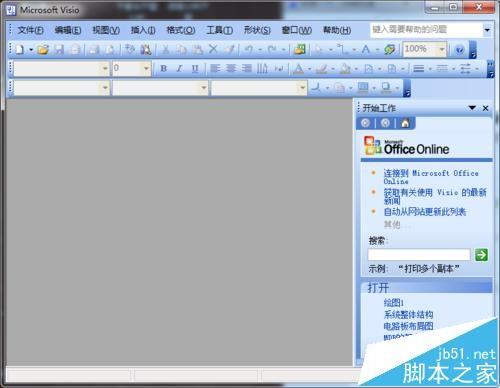Open a file with the folder icon
The width and height of the screenshot is (500, 388).
point(43,50)
